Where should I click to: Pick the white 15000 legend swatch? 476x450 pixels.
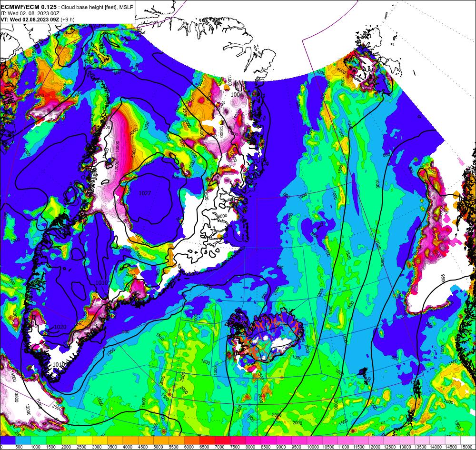tap(468, 440)
